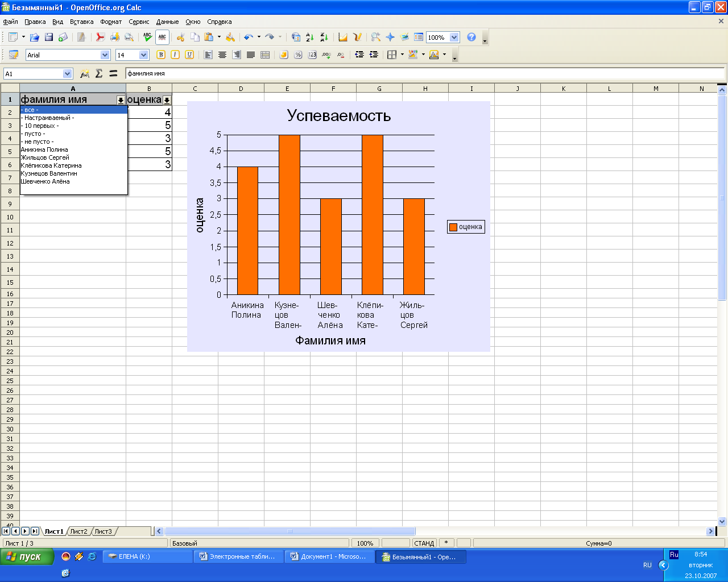The width and height of the screenshot is (728, 582).
Task: Open the ЕЛЕНА (K:) taskbar window
Action: [148, 557]
